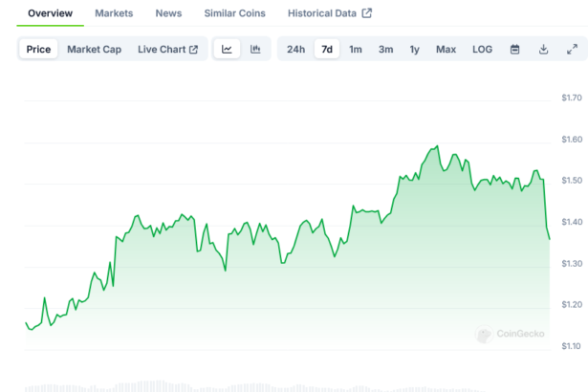Select 1m chart time range
This screenshot has width=588, height=392.
[x=356, y=49]
